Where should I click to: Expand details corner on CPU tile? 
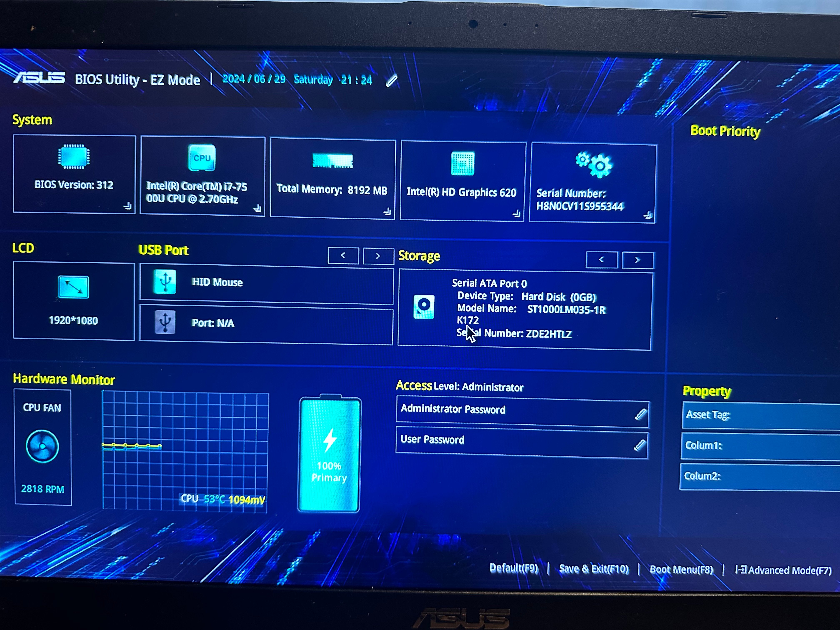pyautogui.click(x=257, y=208)
